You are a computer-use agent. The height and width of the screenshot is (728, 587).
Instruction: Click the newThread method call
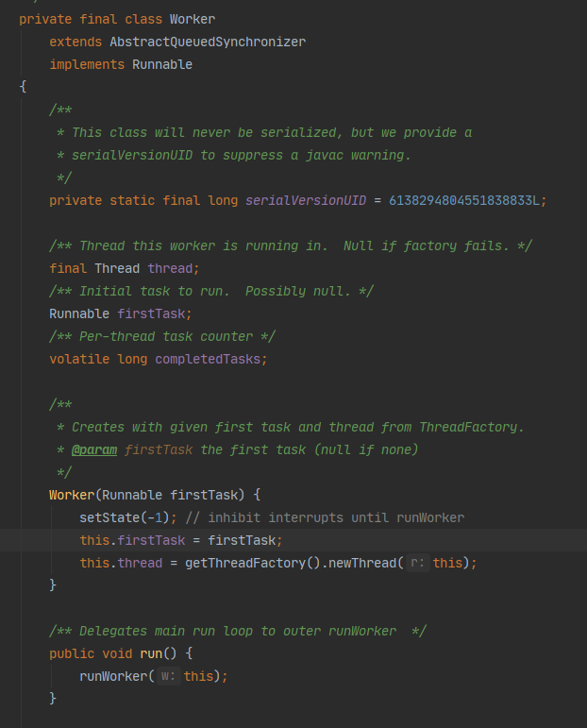point(365,563)
